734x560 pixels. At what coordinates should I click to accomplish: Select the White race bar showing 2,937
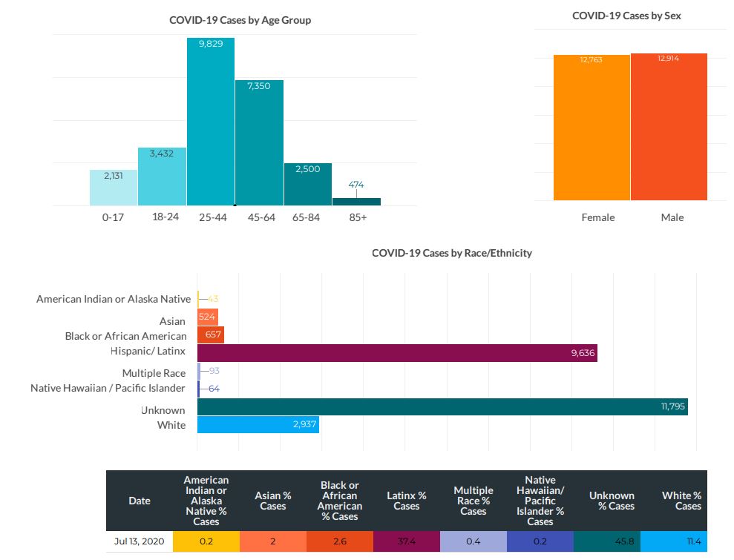(258, 424)
